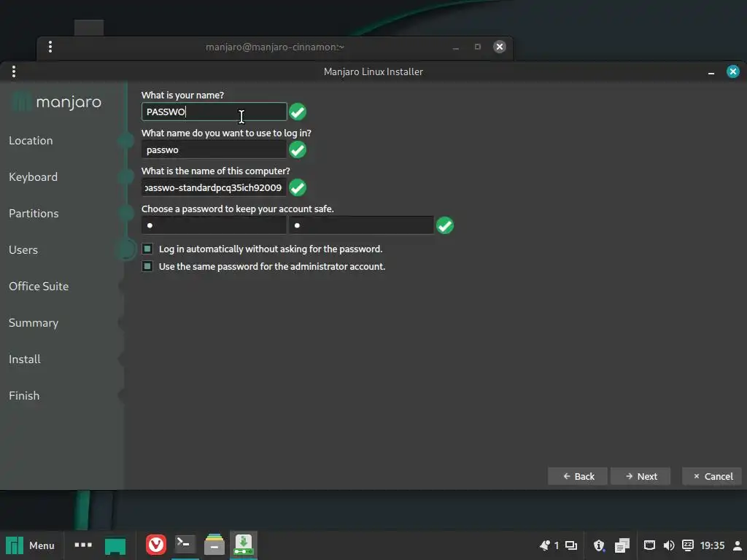Minimize the Manjaro Linux Installer window
Viewport: 747px width, 560px height.
(711, 72)
